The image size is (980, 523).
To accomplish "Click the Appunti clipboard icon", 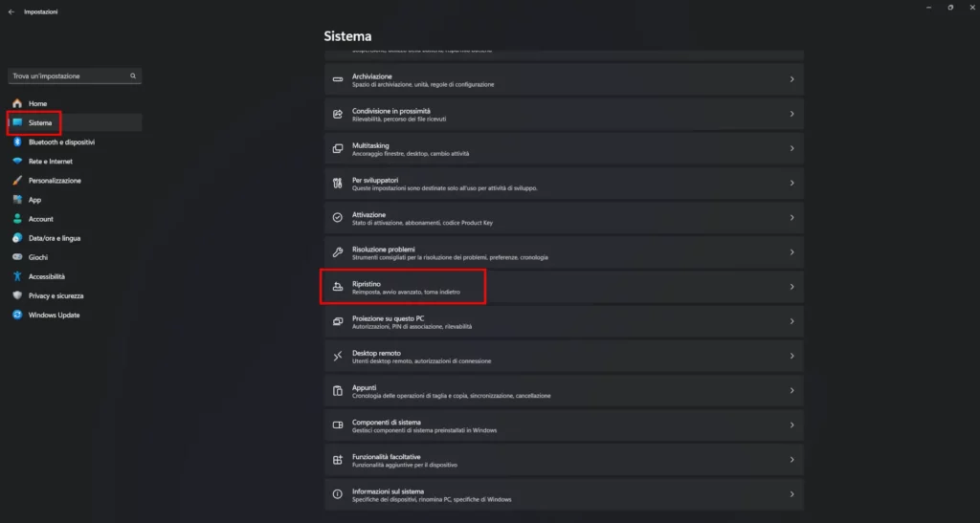I will coord(337,390).
